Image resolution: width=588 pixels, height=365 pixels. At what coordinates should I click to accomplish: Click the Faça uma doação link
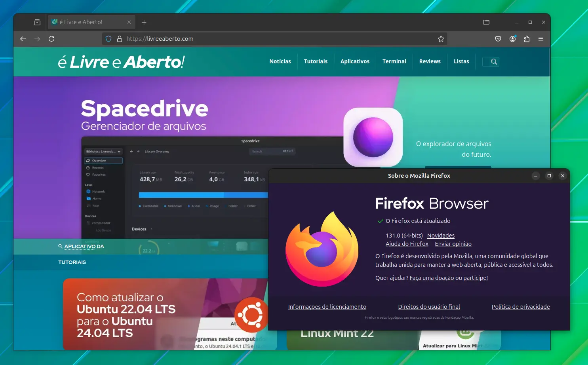[x=432, y=278]
